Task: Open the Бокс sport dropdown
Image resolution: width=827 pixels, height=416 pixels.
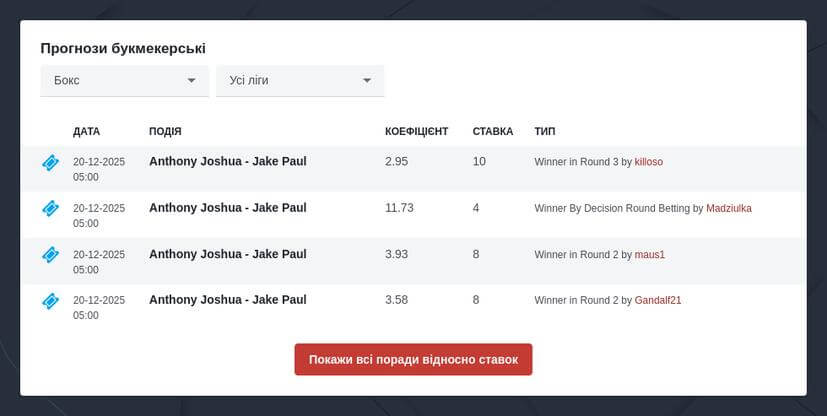Action: click(124, 80)
